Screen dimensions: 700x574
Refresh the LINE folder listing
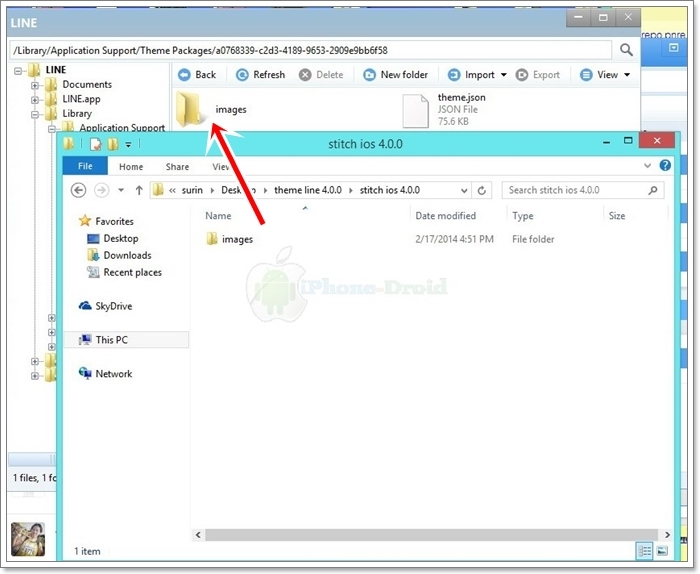(261, 75)
